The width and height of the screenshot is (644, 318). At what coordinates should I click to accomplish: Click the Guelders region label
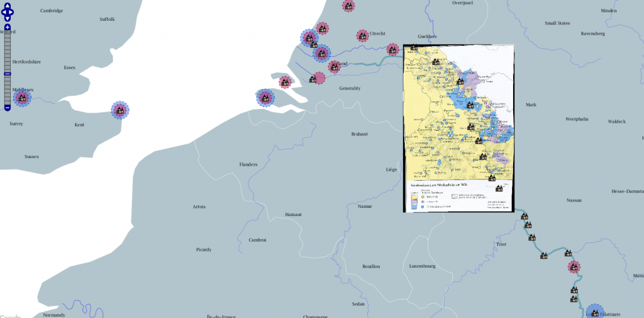pyautogui.click(x=427, y=36)
